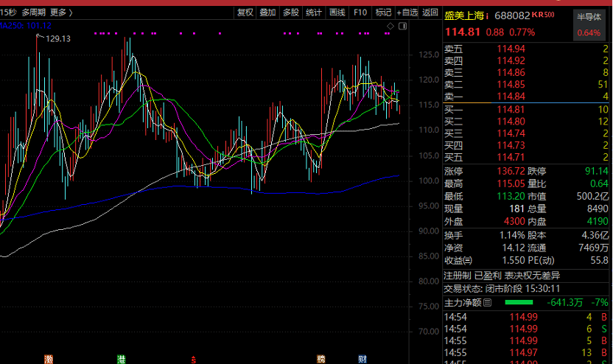Click the 注册制 已盈利 status line

click(502, 276)
